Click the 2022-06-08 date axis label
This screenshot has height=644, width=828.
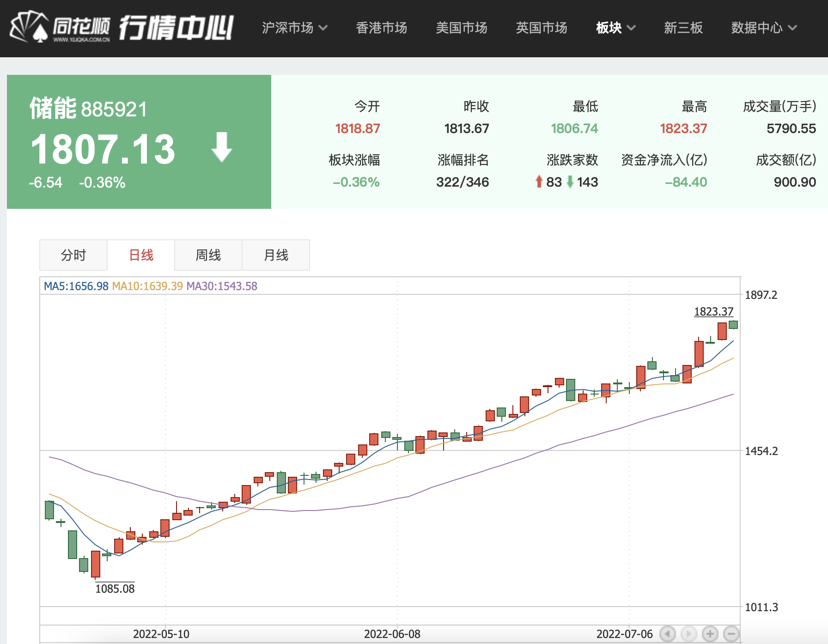pyautogui.click(x=392, y=634)
